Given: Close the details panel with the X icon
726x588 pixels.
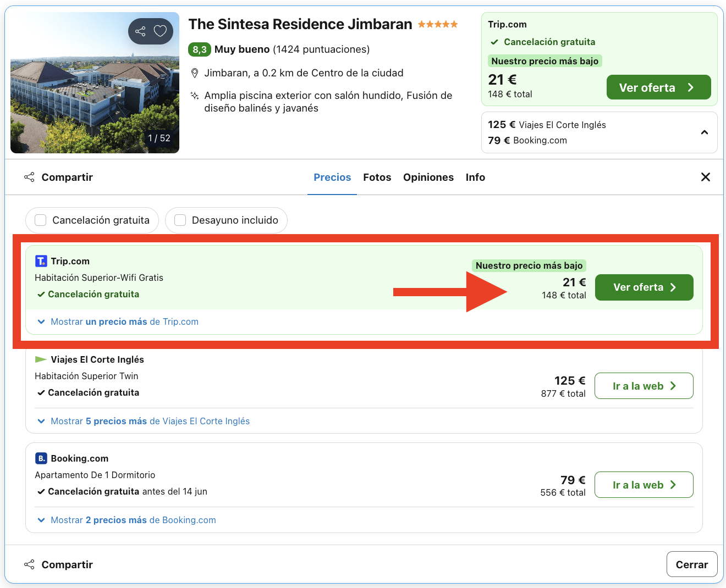Looking at the screenshot, I should click(705, 177).
